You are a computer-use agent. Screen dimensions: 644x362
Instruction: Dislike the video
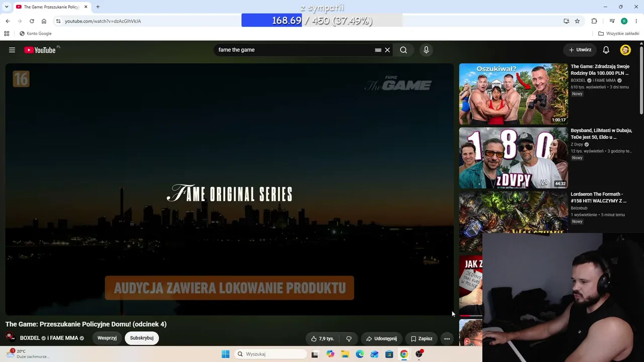349,338
